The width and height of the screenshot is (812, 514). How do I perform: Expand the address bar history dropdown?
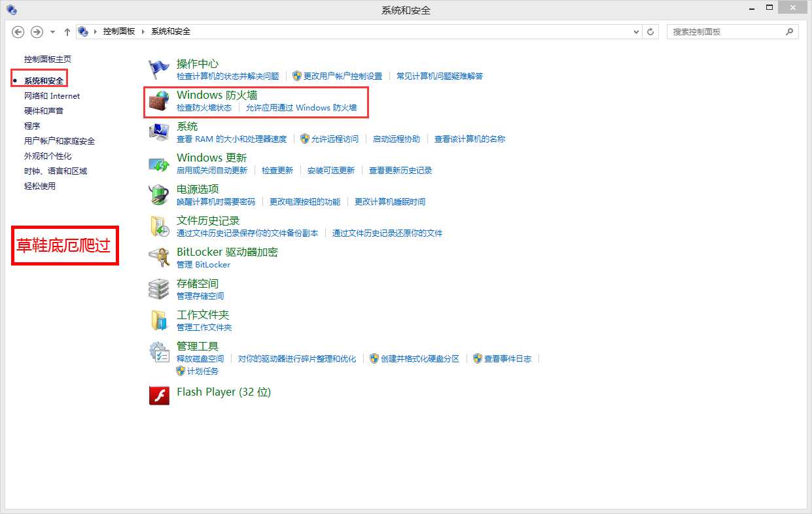pyautogui.click(x=637, y=31)
